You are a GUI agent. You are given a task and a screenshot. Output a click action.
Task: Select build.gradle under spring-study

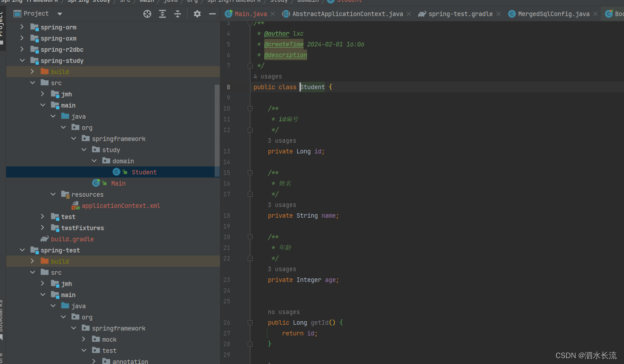tap(72, 239)
